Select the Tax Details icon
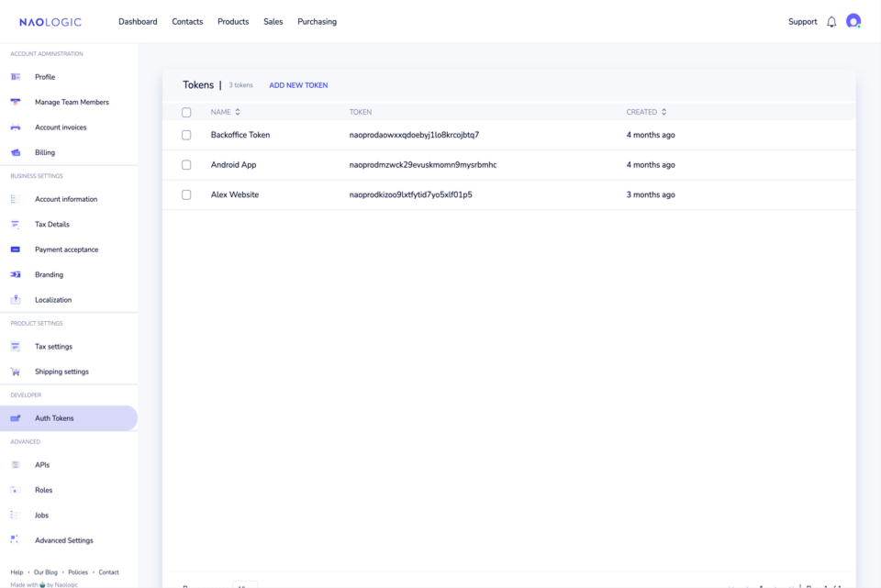The height and width of the screenshot is (588, 881). (16, 225)
